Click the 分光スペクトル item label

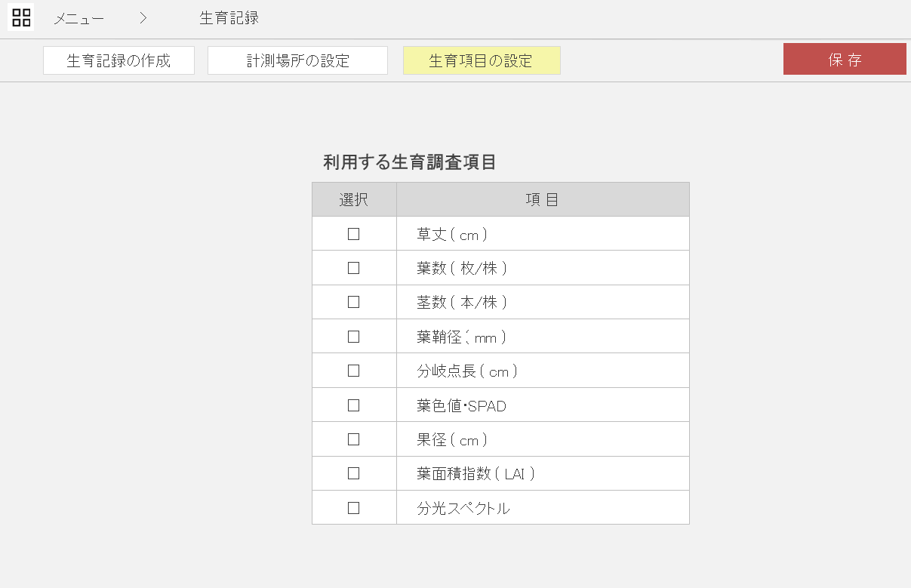[x=463, y=508]
